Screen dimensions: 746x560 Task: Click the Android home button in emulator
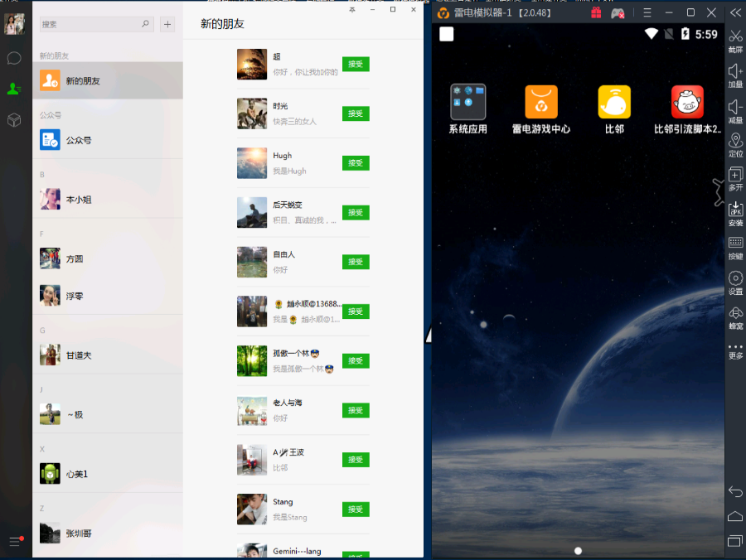735,516
